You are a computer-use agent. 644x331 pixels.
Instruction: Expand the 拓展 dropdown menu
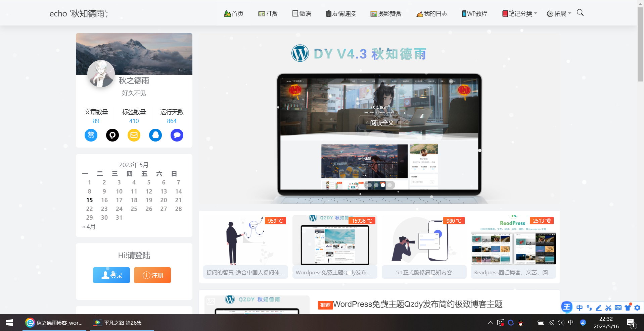(x=559, y=14)
